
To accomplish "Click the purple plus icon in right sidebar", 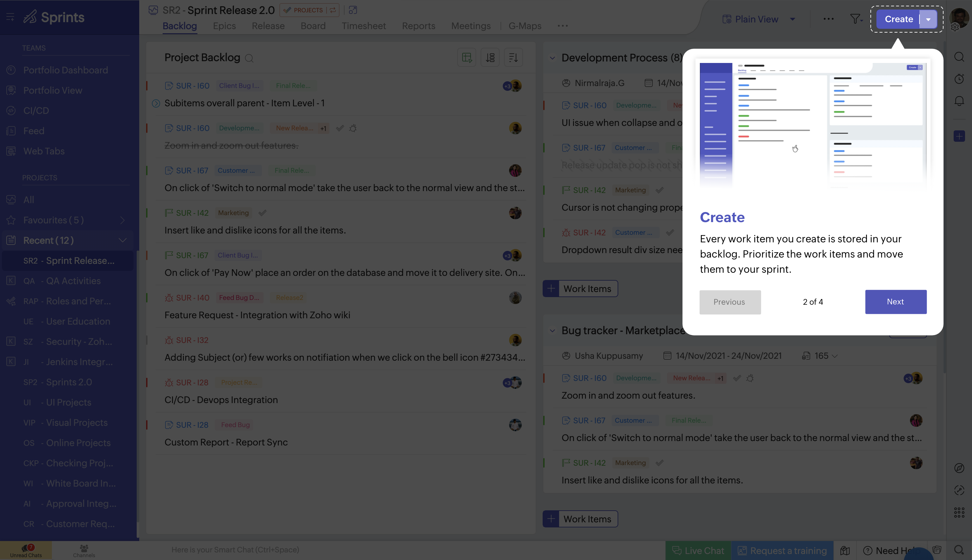I will (x=959, y=136).
